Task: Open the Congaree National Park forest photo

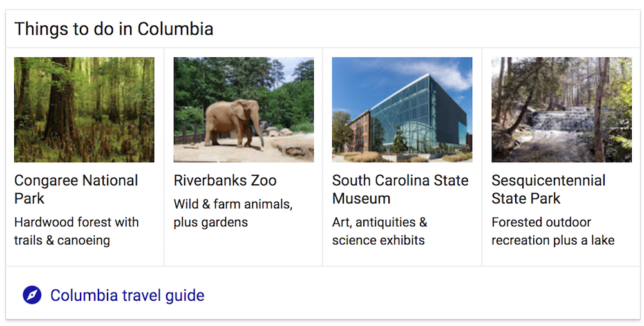Action: 84,110
